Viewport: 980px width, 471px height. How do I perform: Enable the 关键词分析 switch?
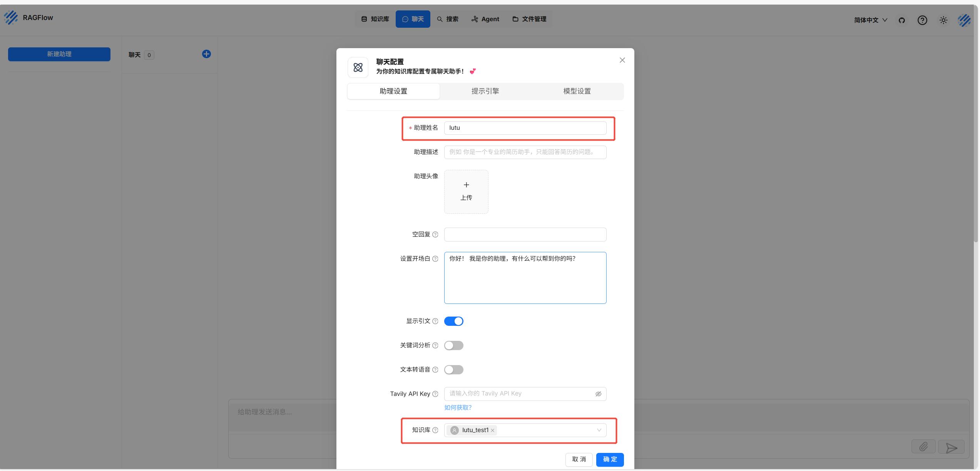[x=454, y=345]
